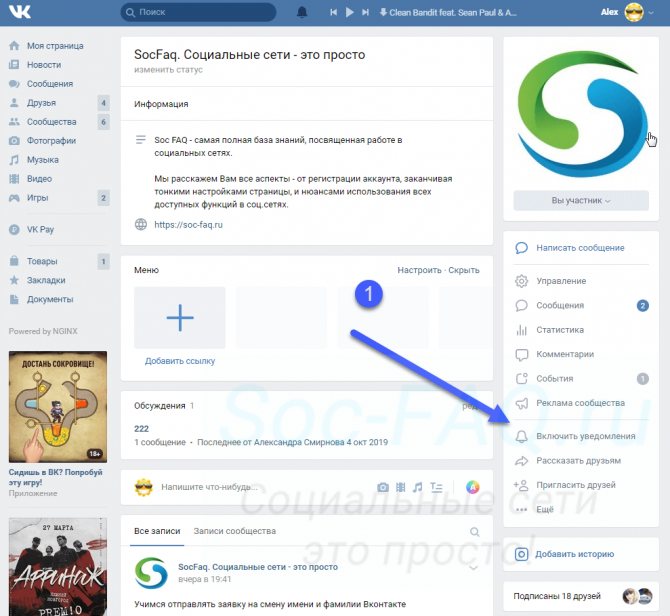This screenshot has width=670, height=616.
Task: Open Реклама сообщества
Action: tap(580, 403)
